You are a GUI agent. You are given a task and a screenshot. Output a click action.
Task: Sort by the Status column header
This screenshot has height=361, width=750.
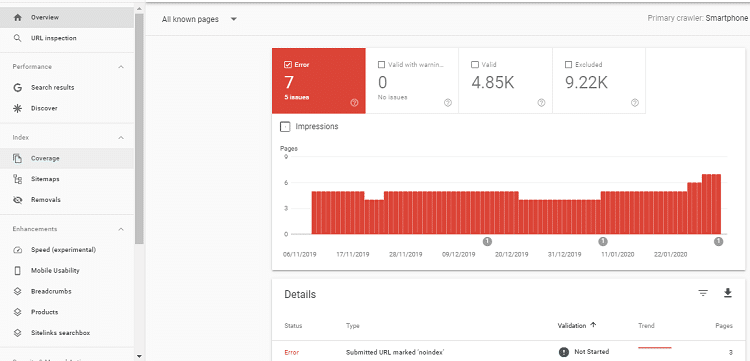pos(293,326)
